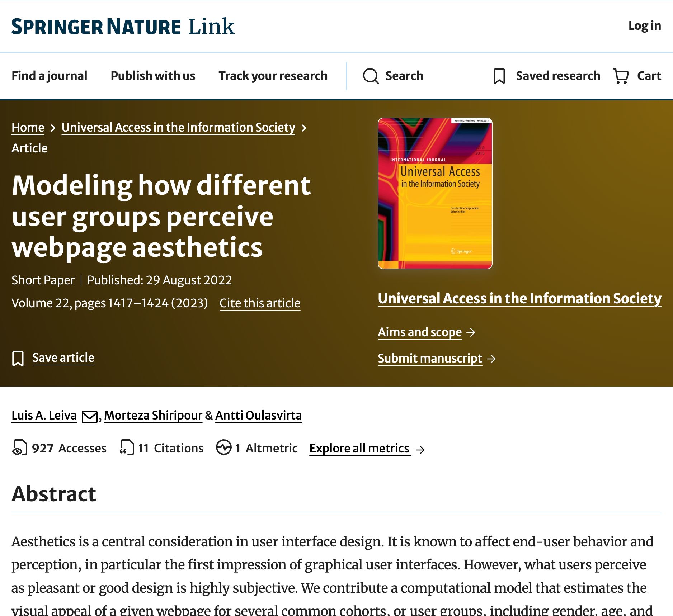Click 'Published: 29 August 2022' text
This screenshot has width=673, height=616.
(x=159, y=280)
